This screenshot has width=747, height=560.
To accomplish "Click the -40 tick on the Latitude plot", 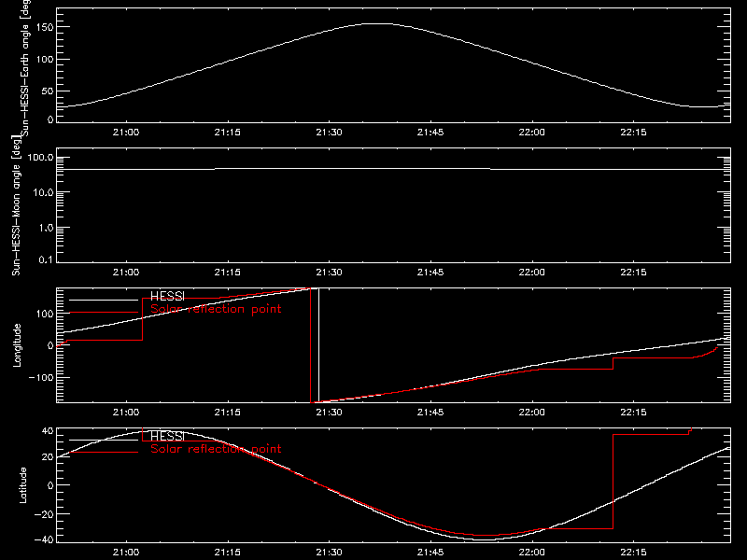I will coord(45,540).
